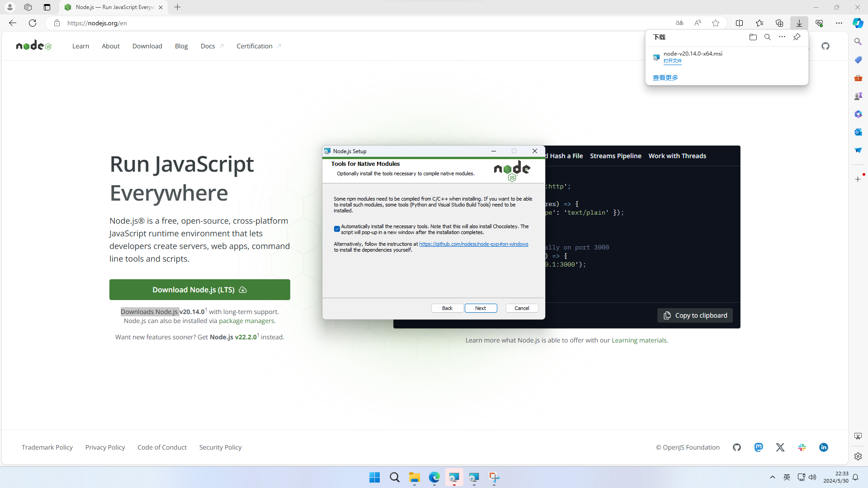Click the browser Downloads toolbar icon
Image resolution: width=868 pixels, height=488 pixels.
(799, 23)
